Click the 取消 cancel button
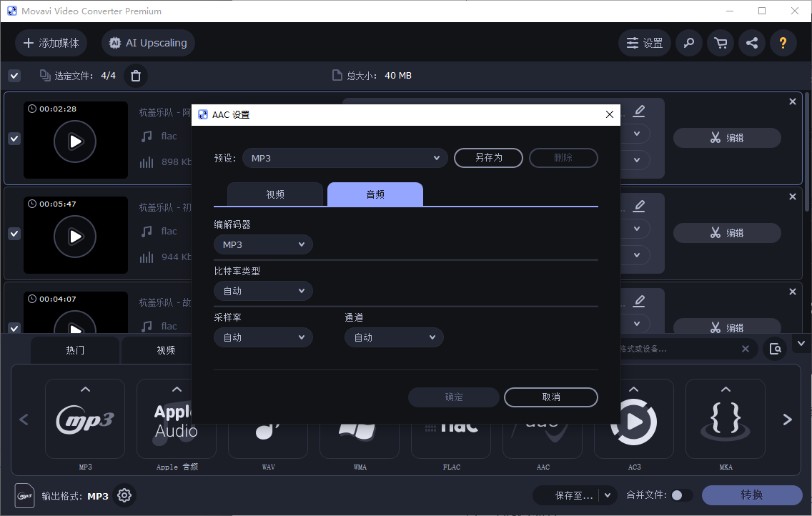Screen dimensions: 812x516 (x=550, y=397)
